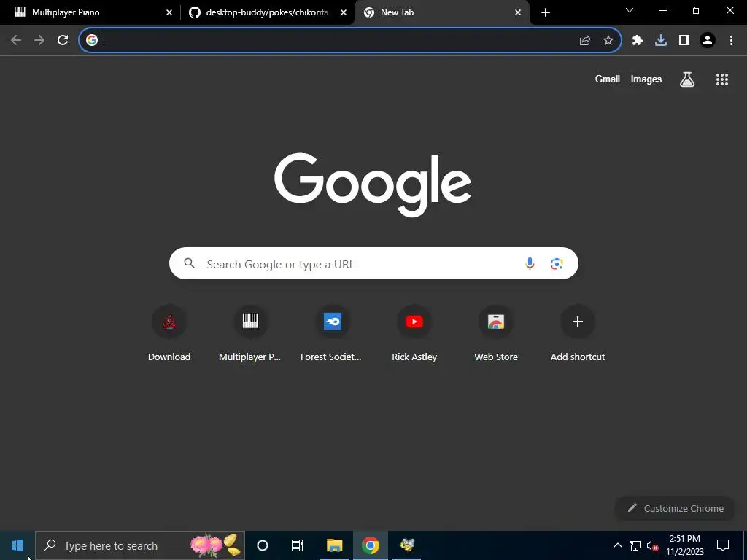Toggle the side panel icon
This screenshot has width=747, height=560.
684,41
